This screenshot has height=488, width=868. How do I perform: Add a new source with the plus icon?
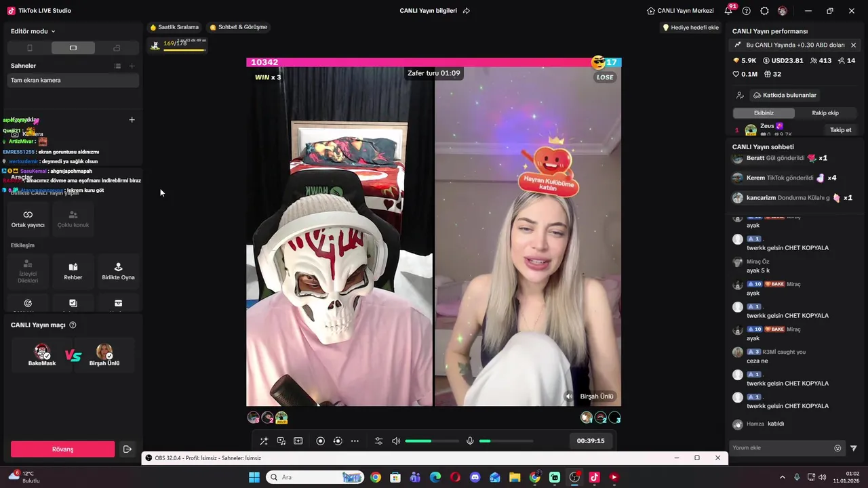(132, 120)
